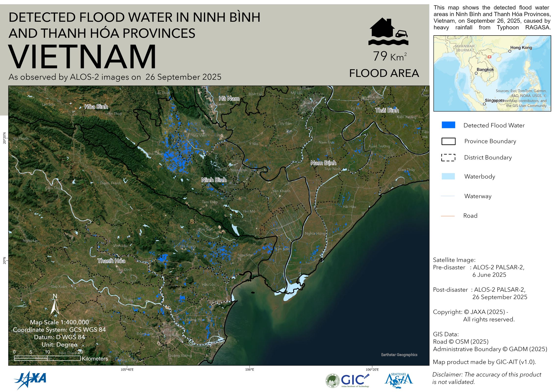Click the Earthstar Geographics attribution text
The height and width of the screenshot is (392, 555).
pyautogui.click(x=399, y=355)
